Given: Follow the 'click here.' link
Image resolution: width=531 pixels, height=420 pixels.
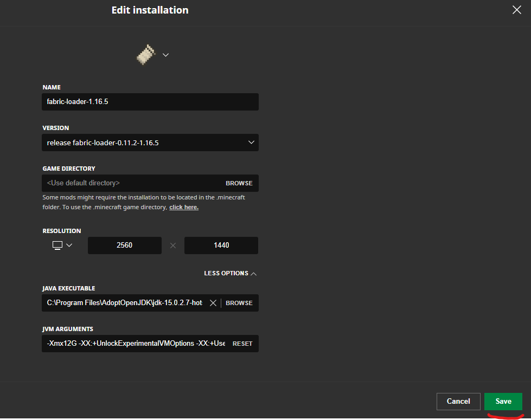Looking at the screenshot, I should click(184, 207).
